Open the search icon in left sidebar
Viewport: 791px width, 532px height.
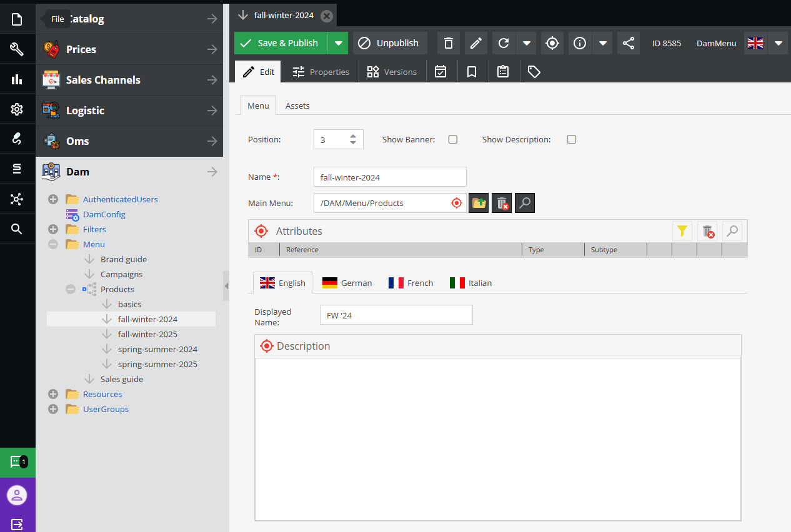tap(17, 229)
